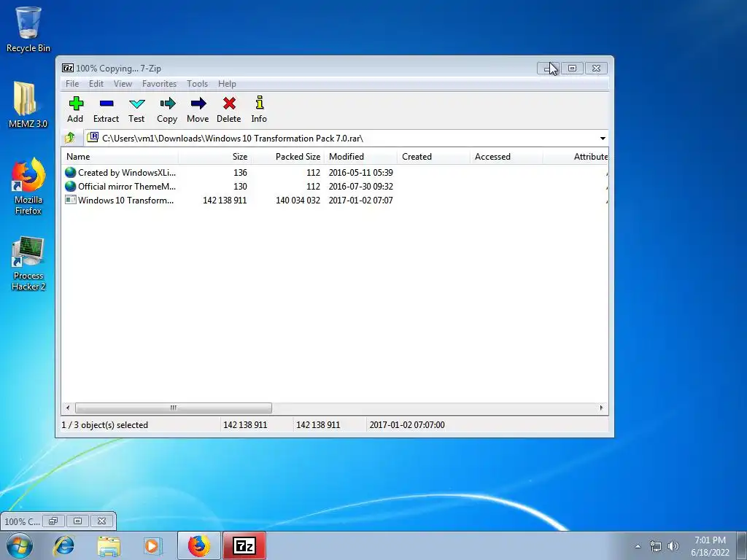Viewport: 747px width, 560px height.
Task: Click the 7-Zip title bar icon
Action: pyautogui.click(x=68, y=68)
